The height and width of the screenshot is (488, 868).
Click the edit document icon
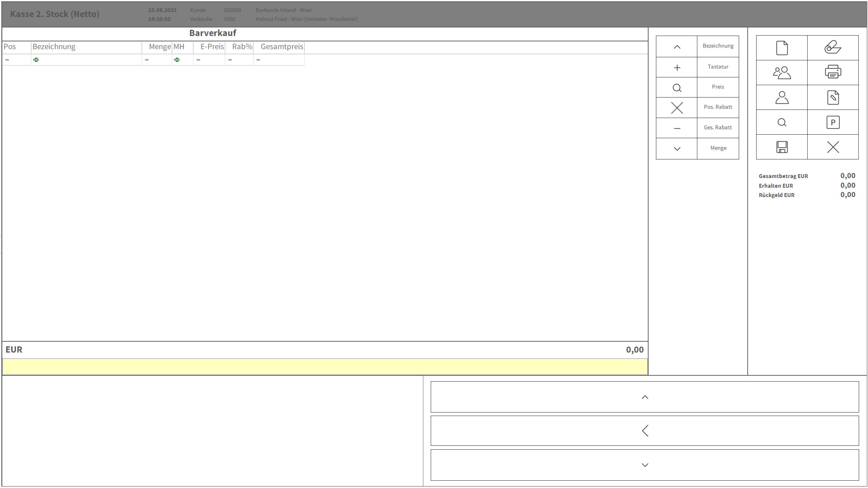pos(833,98)
